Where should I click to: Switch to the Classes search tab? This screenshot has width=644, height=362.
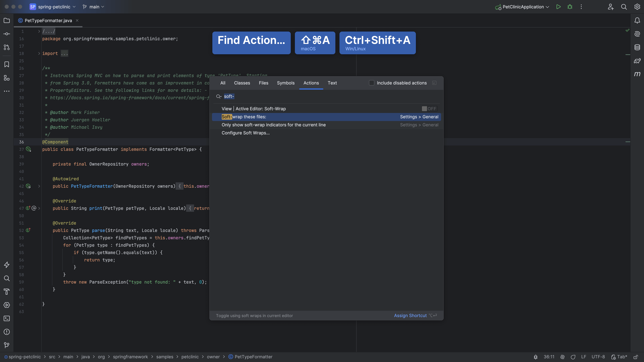click(242, 83)
